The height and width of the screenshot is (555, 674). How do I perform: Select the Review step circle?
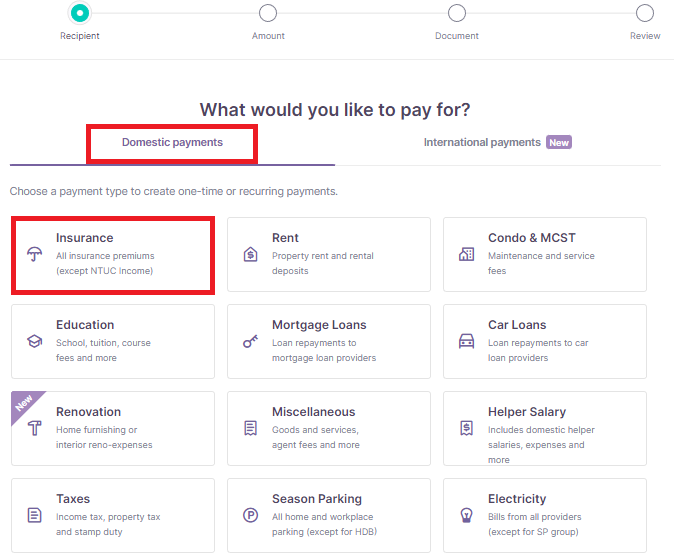[645, 13]
